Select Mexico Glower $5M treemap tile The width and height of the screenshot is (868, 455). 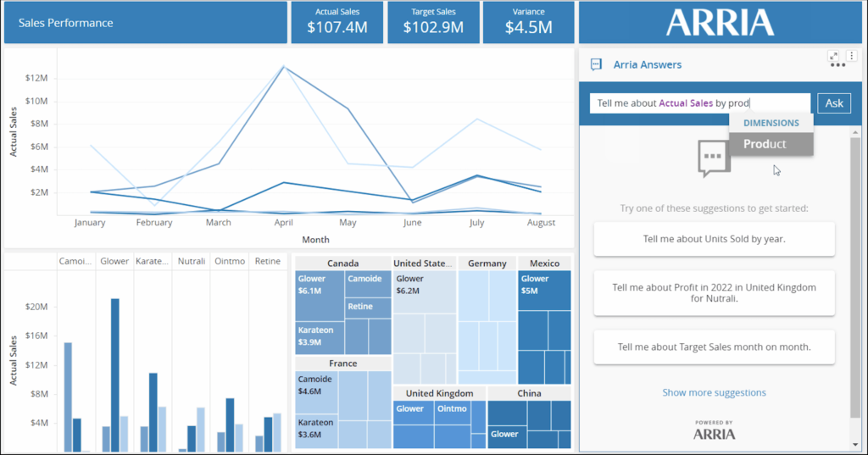[544, 290]
